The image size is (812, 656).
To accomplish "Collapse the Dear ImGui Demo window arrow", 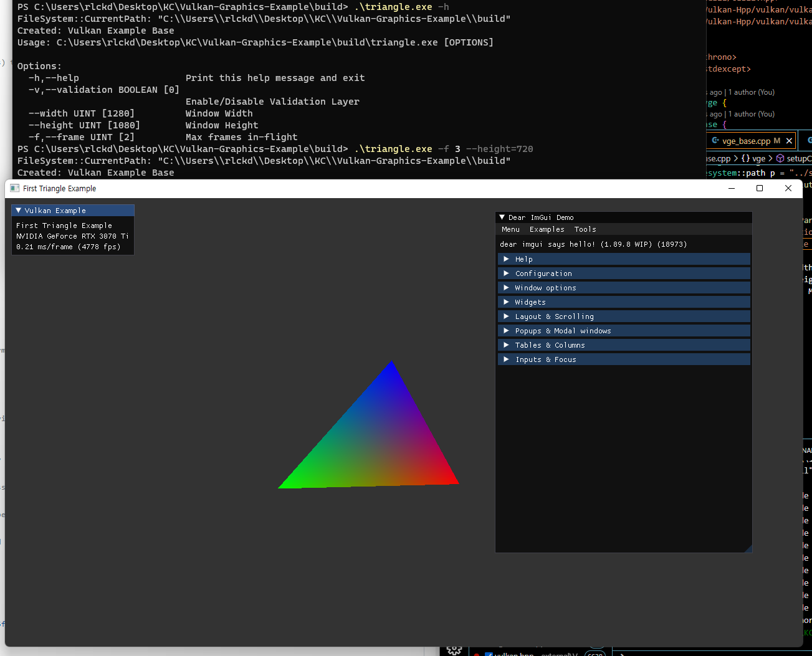I will 502,217.
